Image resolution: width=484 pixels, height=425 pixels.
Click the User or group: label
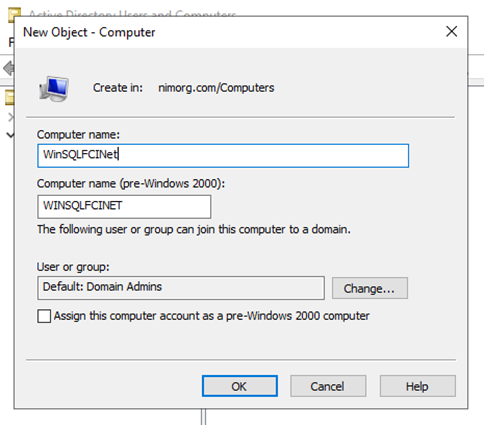pos(73,267)
